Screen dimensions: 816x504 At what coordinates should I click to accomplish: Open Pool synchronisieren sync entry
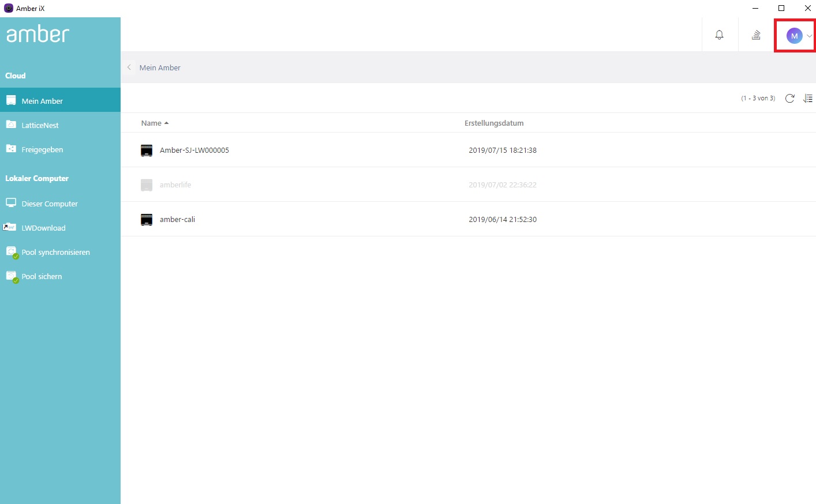pos(60,251)
